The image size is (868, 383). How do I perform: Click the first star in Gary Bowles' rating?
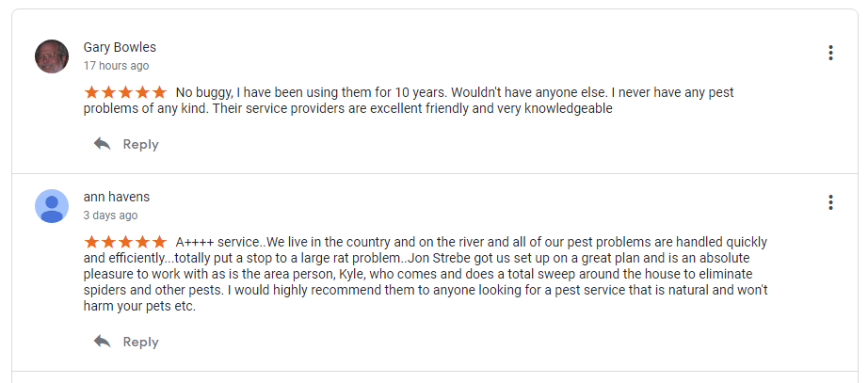pyautogui.click(x=91, y=92)
